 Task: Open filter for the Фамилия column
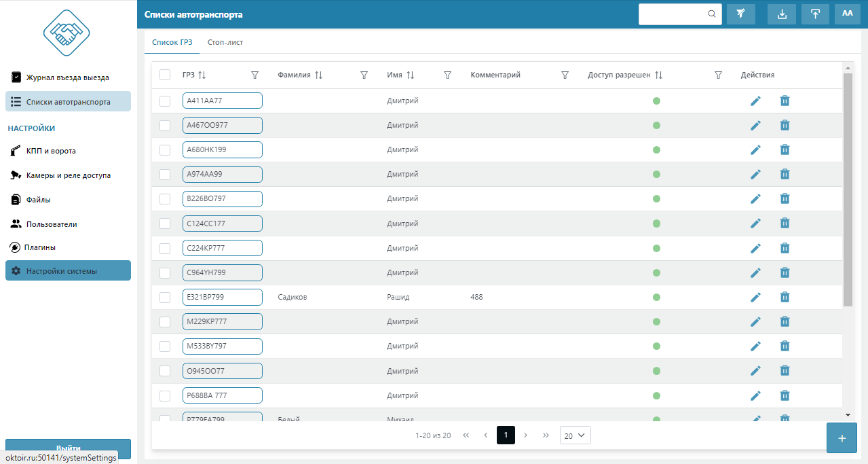(364, 75)
